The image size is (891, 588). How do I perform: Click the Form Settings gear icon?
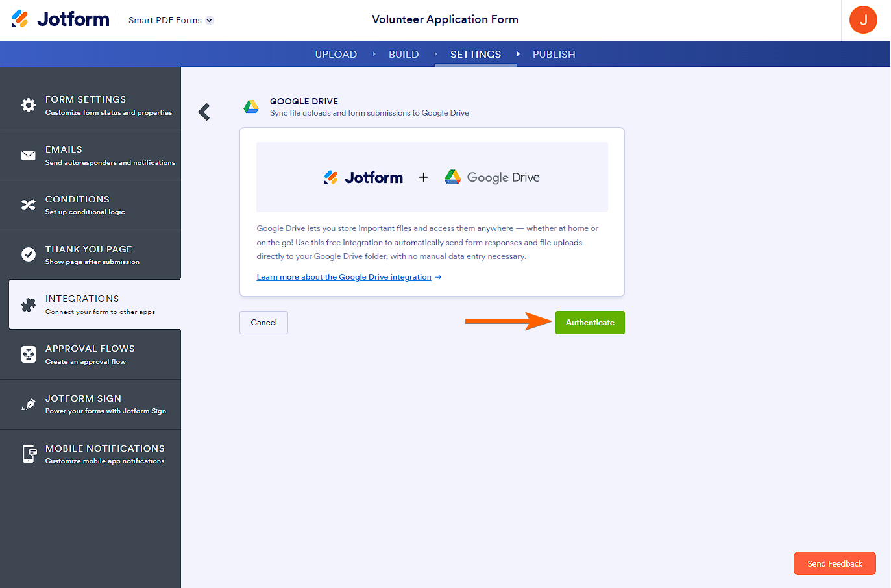point(29,105)
